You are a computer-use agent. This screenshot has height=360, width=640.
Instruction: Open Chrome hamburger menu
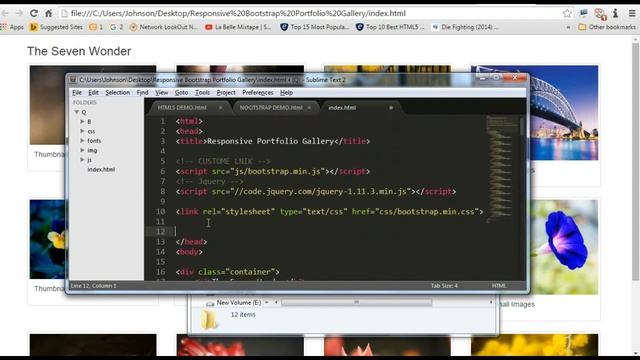(x=632, y=13)
